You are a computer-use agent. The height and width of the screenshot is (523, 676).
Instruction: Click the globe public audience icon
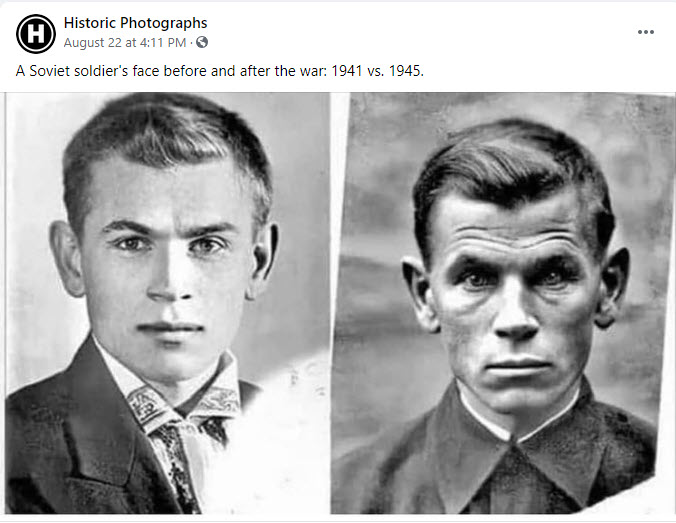(202, 42)
